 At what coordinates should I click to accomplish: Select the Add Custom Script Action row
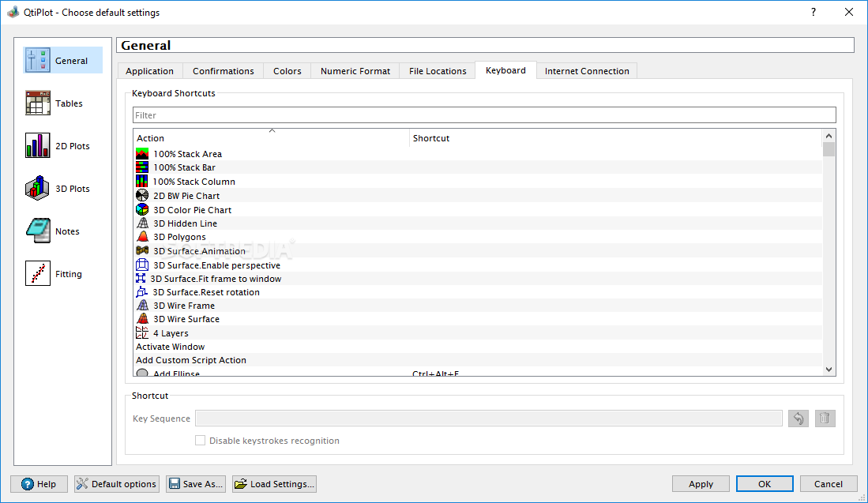[478, 360]
